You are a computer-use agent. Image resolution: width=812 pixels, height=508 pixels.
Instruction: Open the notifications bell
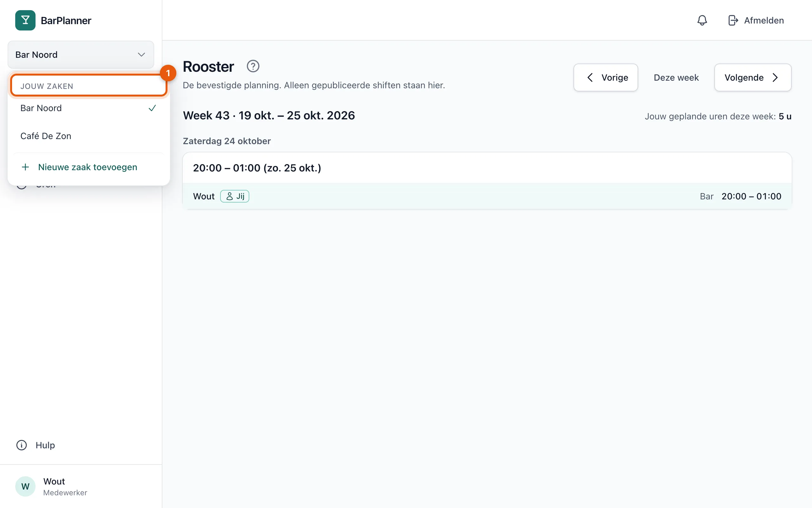702,20
